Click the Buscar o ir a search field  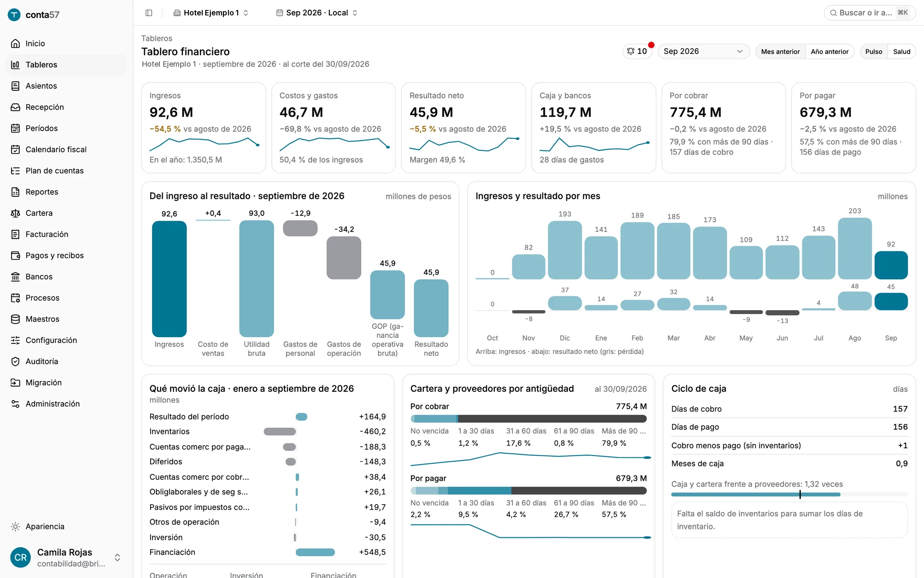click(870, 13)
